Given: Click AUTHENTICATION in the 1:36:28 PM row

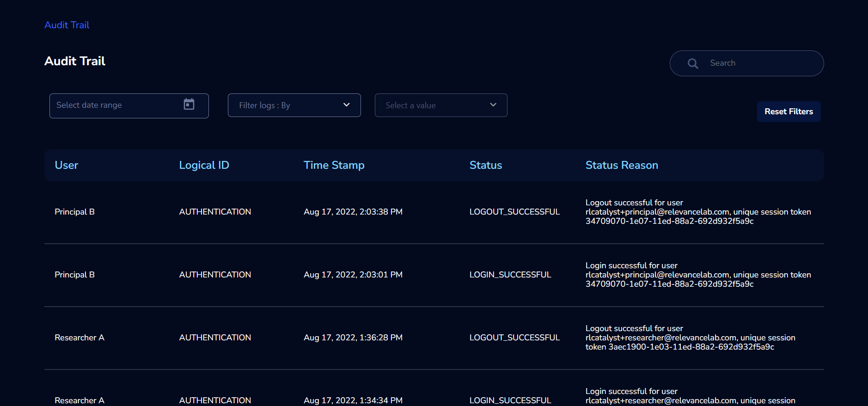Looking at the screenshot, I should click(215, 338).
